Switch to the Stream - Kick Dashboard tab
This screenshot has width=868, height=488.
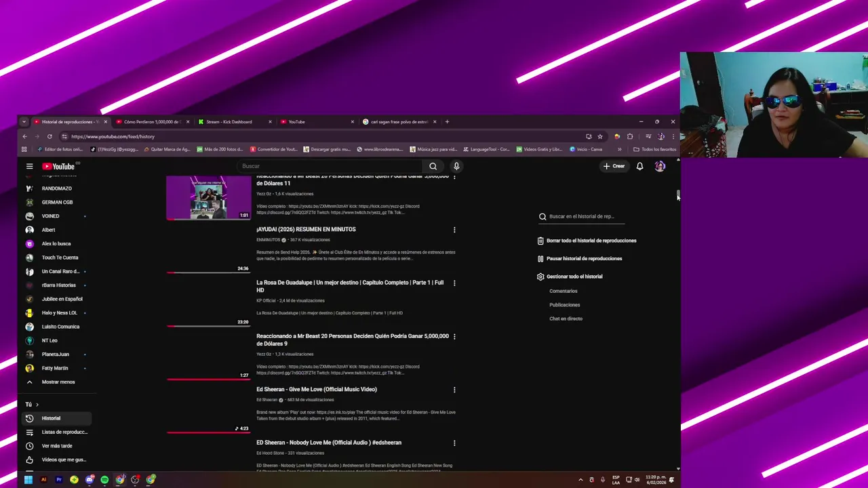(234, 122)
